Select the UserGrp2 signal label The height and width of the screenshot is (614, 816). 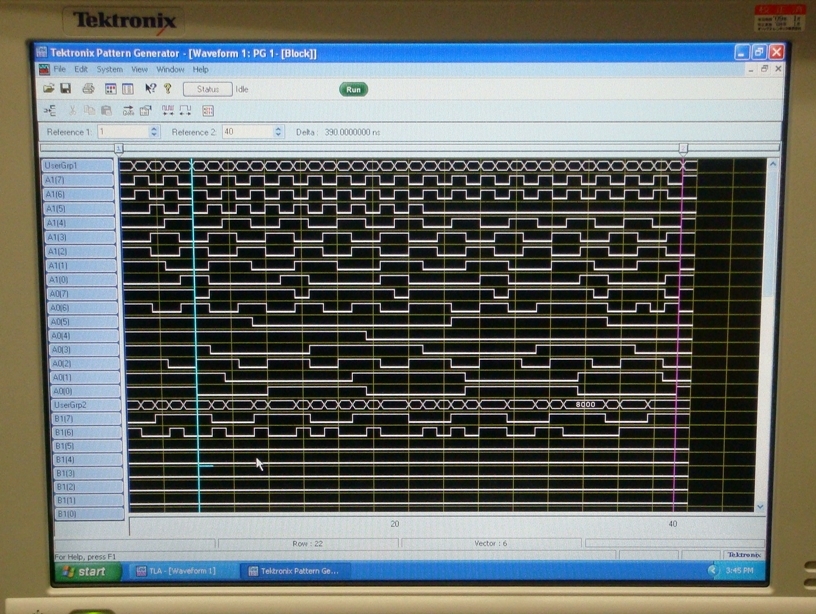[86, 405]
